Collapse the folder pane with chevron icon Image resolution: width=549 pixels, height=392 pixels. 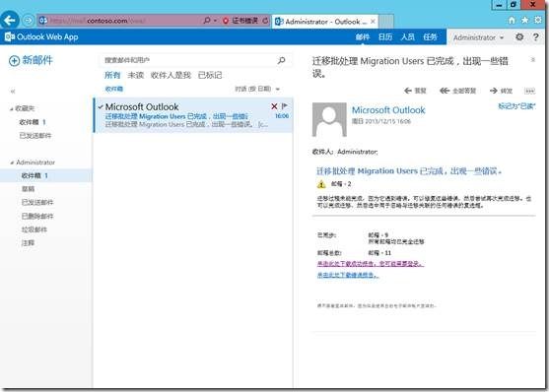click(x=13, y=92)
